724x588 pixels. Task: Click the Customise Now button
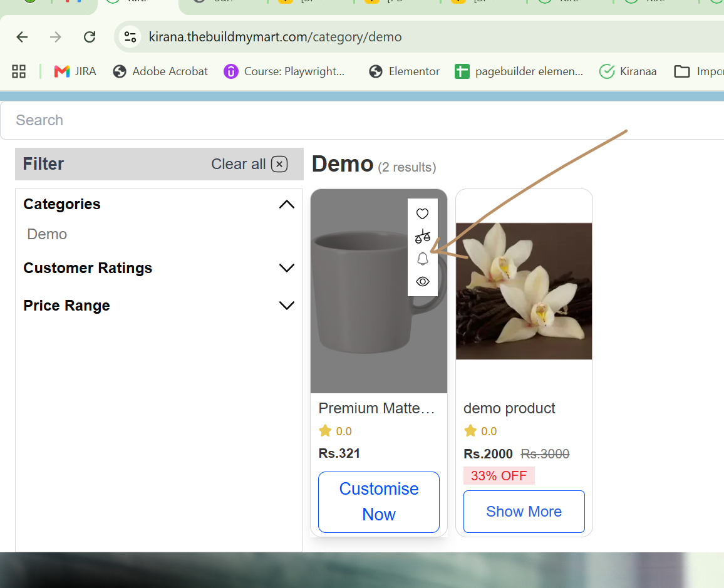tap(379, 502)
